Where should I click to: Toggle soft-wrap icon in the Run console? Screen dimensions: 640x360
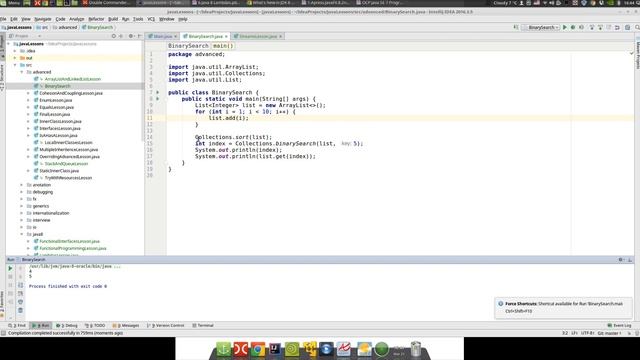tap(20, 285)
